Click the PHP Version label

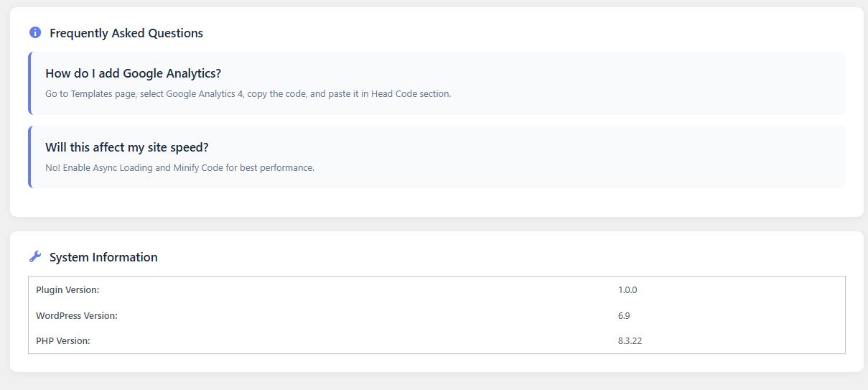click(x=63, y=340)
